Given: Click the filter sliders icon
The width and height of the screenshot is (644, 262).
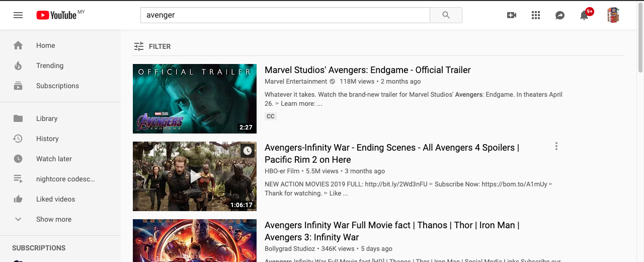Looking at the screenshot, I should tap(139, 46).
